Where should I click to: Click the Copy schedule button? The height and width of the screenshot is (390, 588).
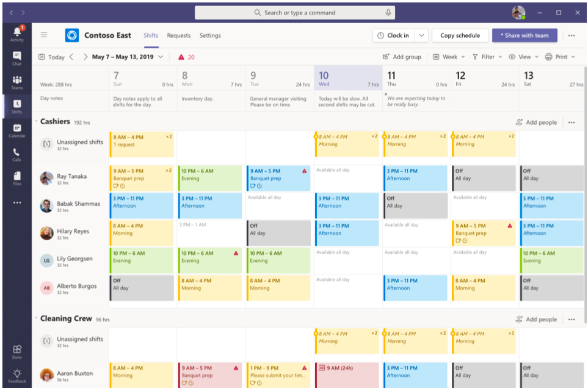click(x=460, y=35)
